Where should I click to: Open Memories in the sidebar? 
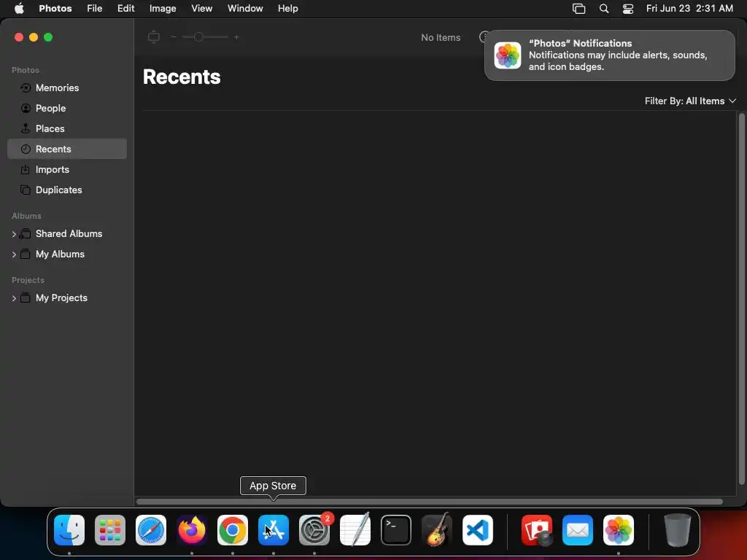(66, 88)
